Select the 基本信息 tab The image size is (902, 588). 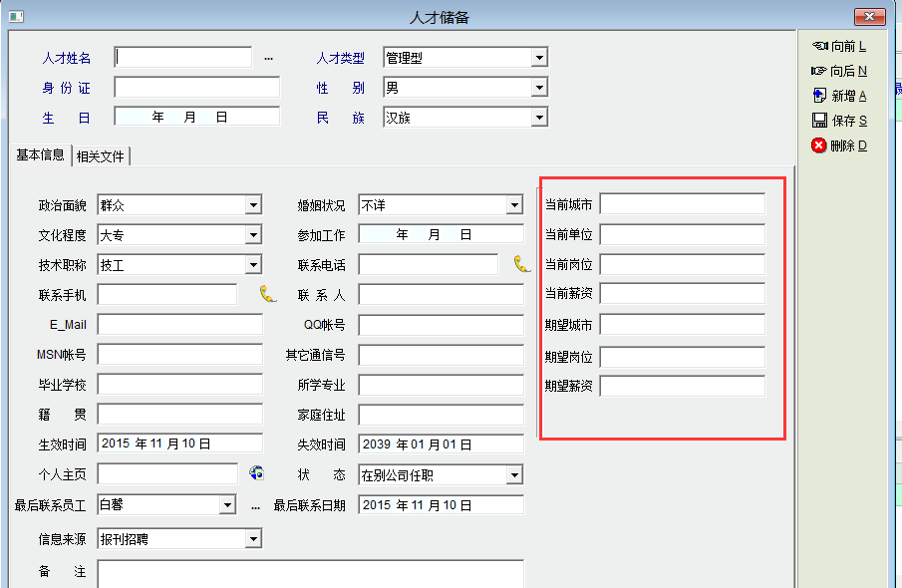pos(40,154)
